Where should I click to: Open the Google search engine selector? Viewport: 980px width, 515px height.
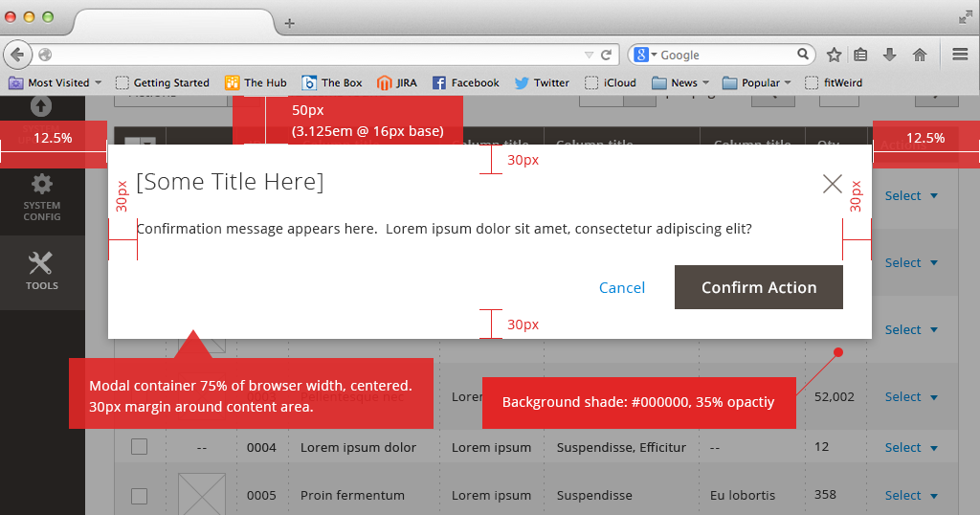tap(646, 55)
